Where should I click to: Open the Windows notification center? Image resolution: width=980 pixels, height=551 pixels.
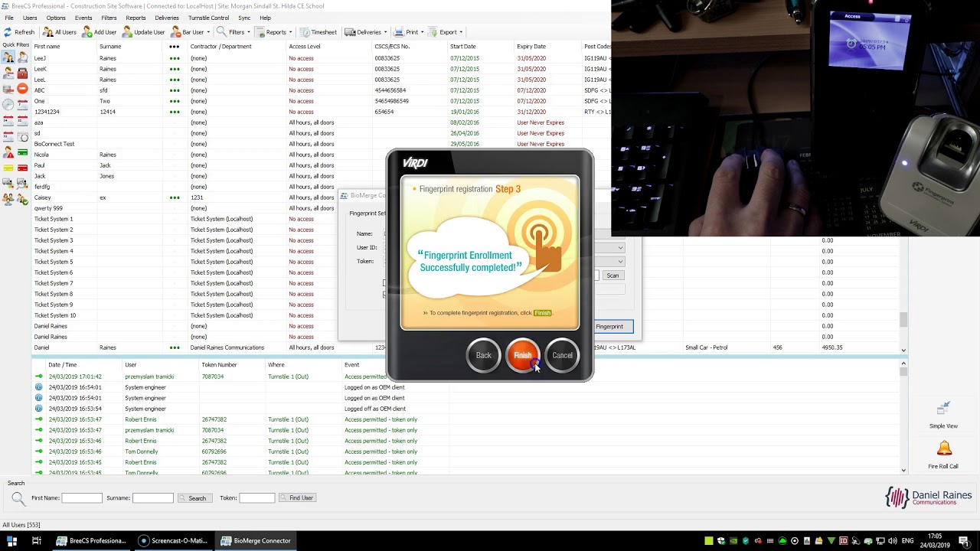tap(966, 541)
